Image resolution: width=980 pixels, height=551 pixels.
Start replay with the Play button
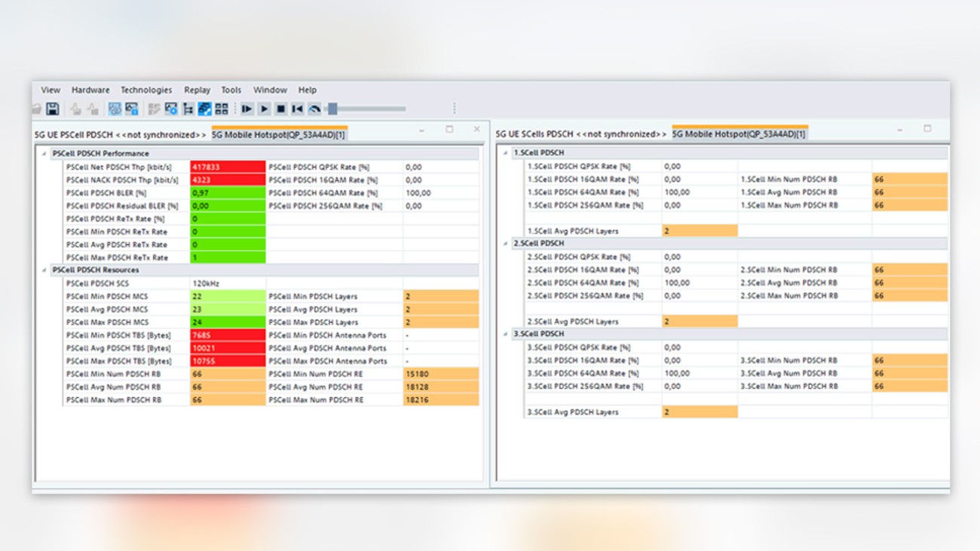264,109
